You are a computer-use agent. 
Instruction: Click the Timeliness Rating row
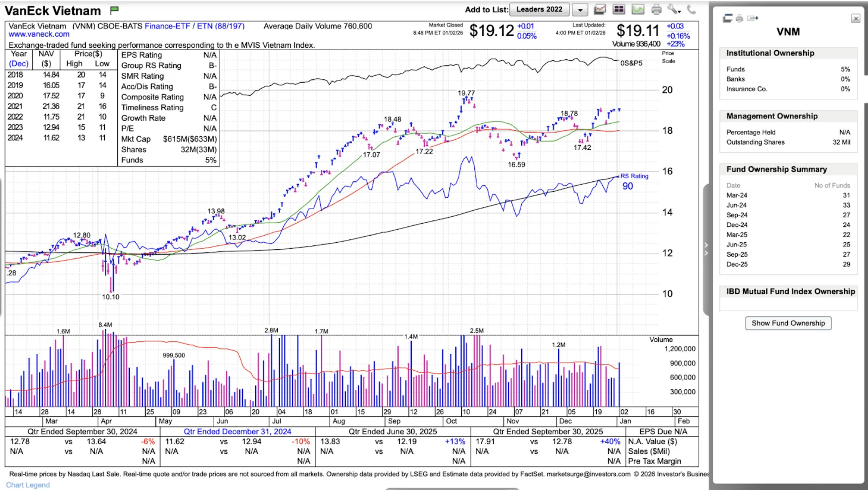169,107
